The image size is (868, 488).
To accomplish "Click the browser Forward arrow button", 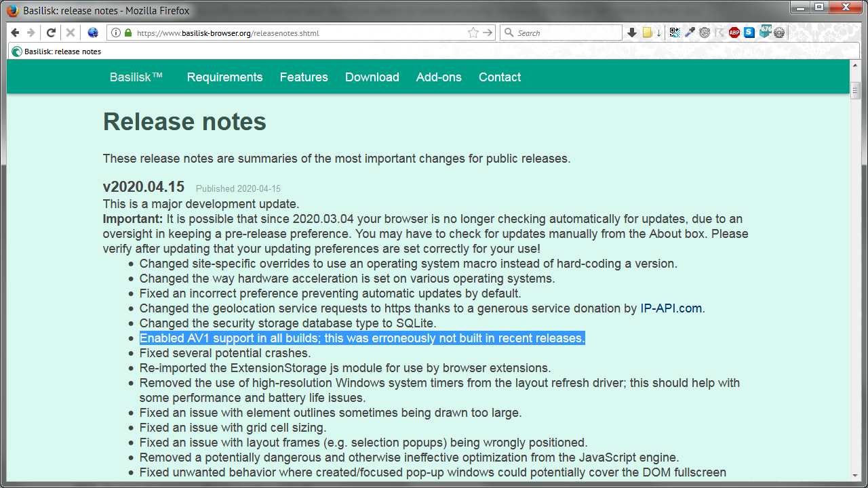I will pos(31,33).
